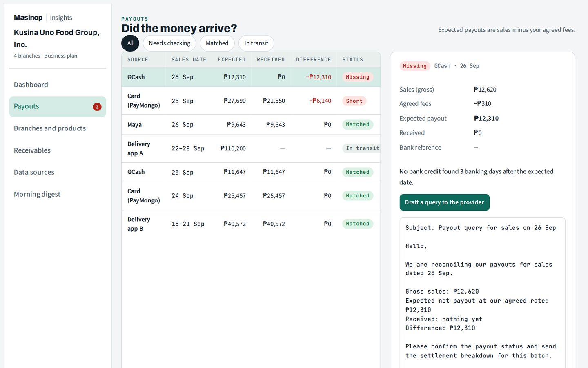Screen dimensions: 588x368
Task: Filter payouts by In transit
Action: (256, 43)
